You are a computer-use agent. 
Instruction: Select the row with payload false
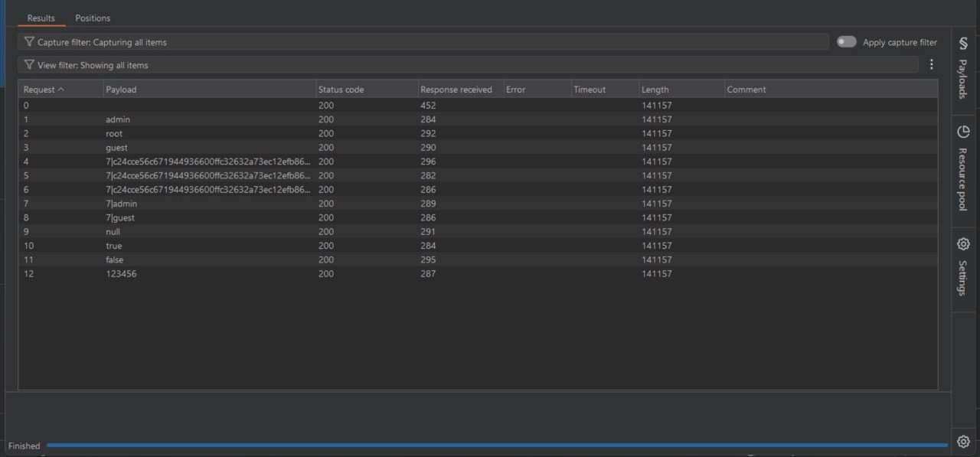coord(478,260)
